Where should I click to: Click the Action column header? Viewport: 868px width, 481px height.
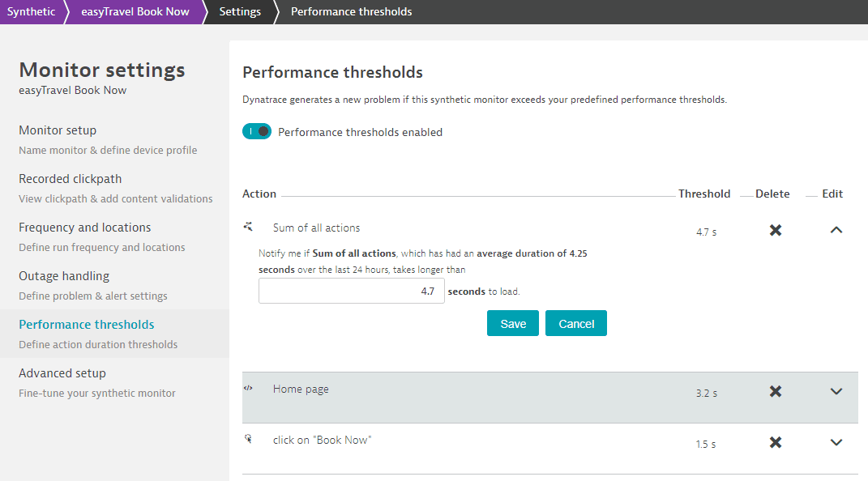[x=259, y=194]
